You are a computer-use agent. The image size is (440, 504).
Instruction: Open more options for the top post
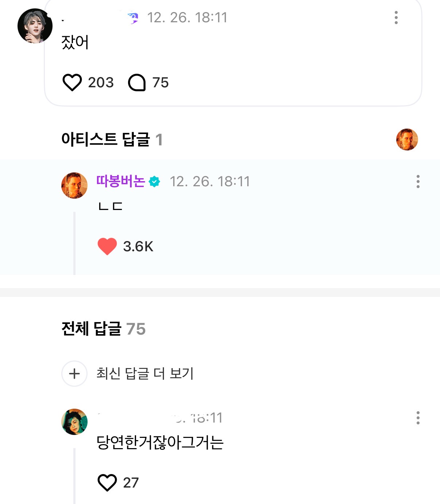(396, 18)
